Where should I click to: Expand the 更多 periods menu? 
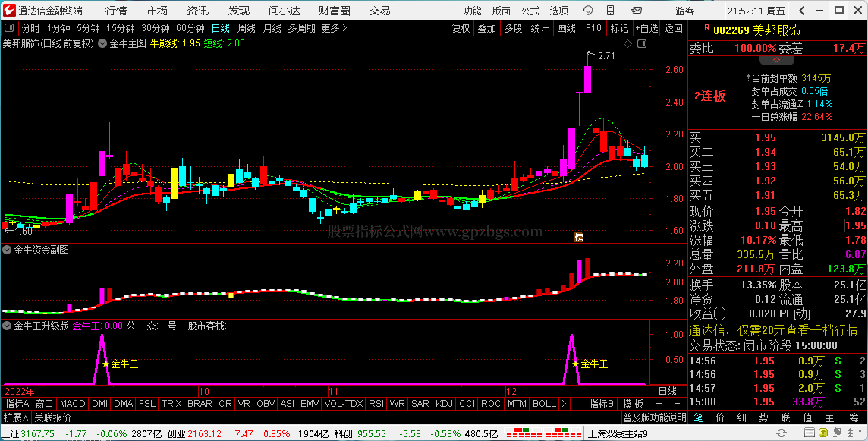coord(334,28)
